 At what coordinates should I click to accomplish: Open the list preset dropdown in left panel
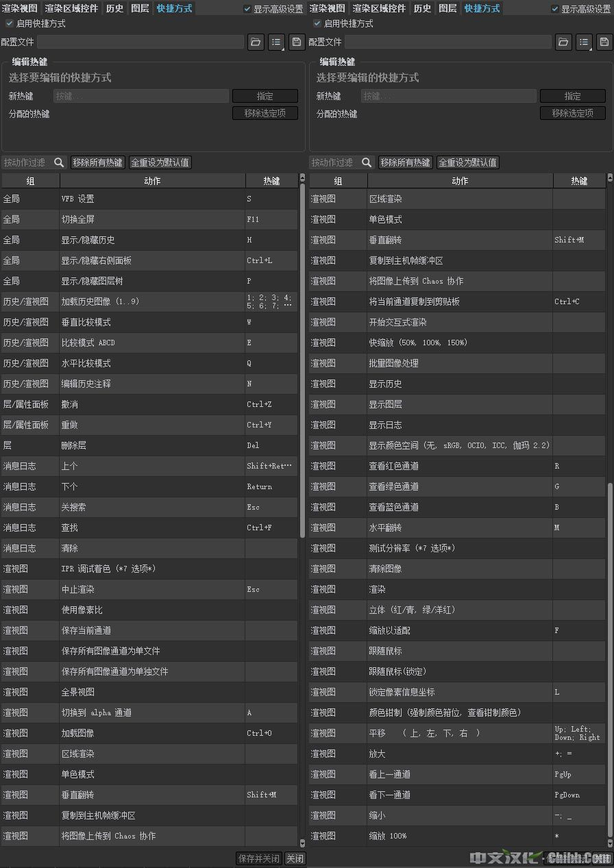click(x=276, y=42)
